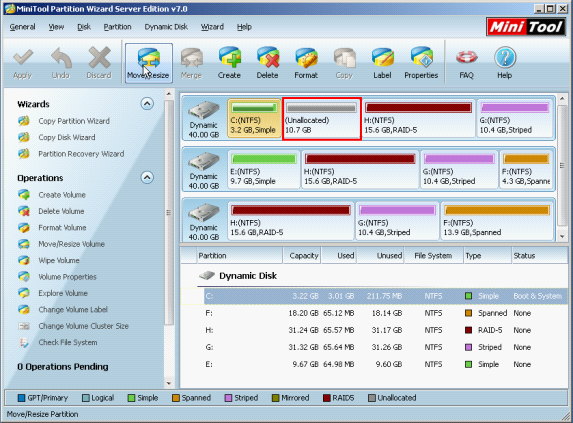Image resolution: width=573 pixels, height=423 pixels.
Task: Sort by the Partition column header
Action: (x=240, y=256)
